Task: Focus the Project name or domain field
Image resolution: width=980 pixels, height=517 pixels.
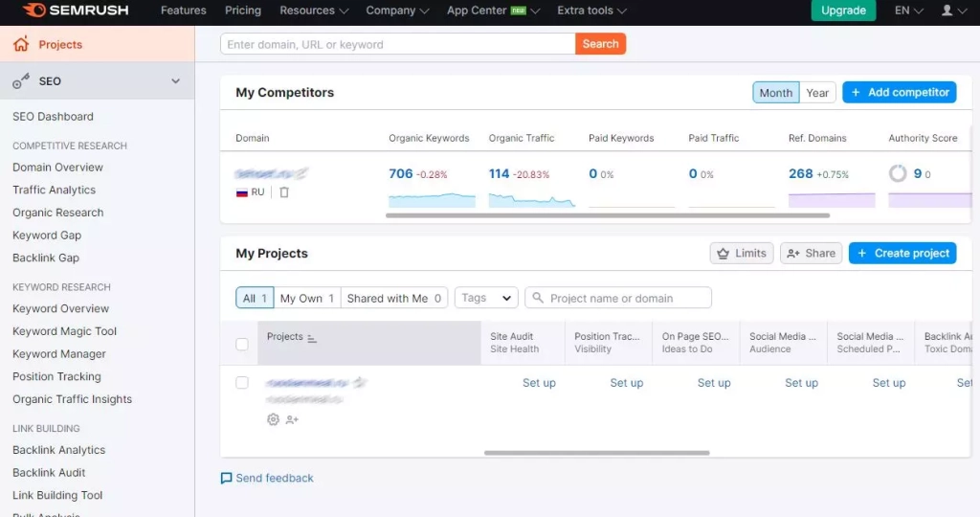Action: [618, 298]
